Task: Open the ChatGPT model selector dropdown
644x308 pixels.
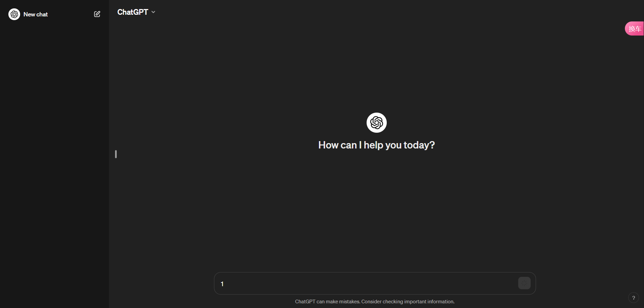Action: pyautogui.click(x=136, y=12)
